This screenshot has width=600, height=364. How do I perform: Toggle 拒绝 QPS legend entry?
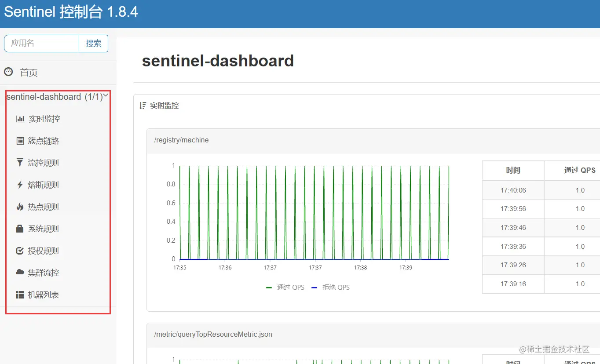click(330, 288)
